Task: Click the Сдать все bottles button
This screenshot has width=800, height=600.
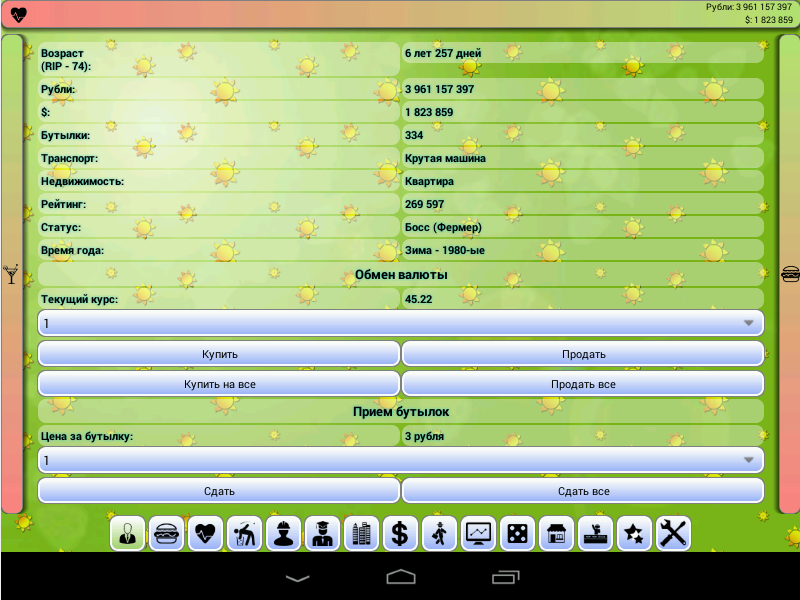Action: [583, 491]
